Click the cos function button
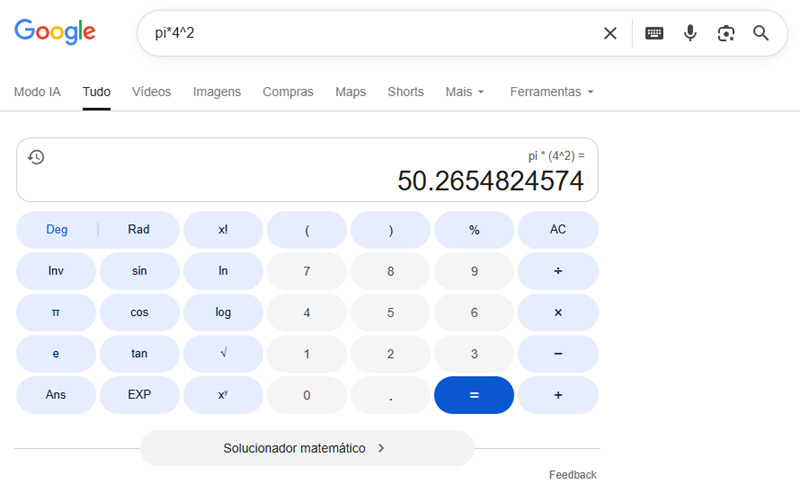The height and width of the screenshot is (484, 800). [139, 312]
